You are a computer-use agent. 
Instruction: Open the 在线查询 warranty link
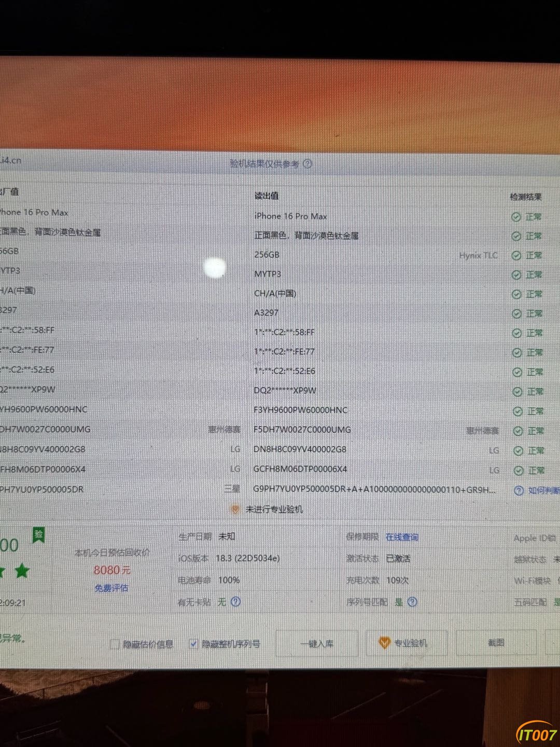click(402, 537)
